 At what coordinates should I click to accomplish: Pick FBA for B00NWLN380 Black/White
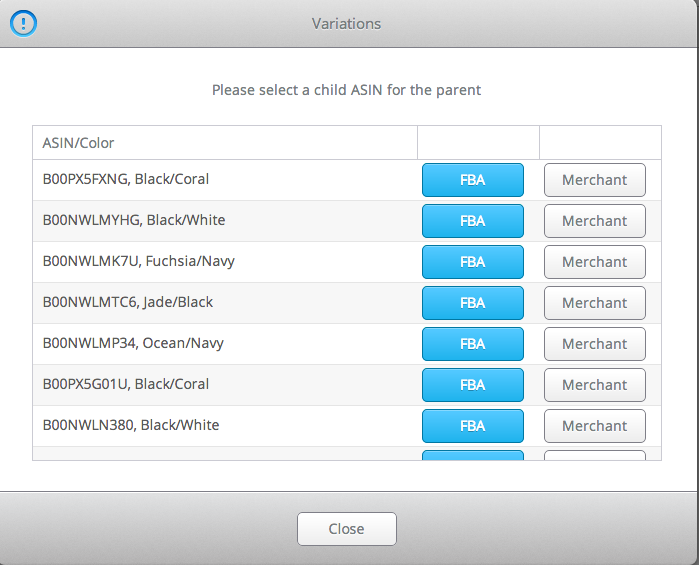[x=473, y=426]
